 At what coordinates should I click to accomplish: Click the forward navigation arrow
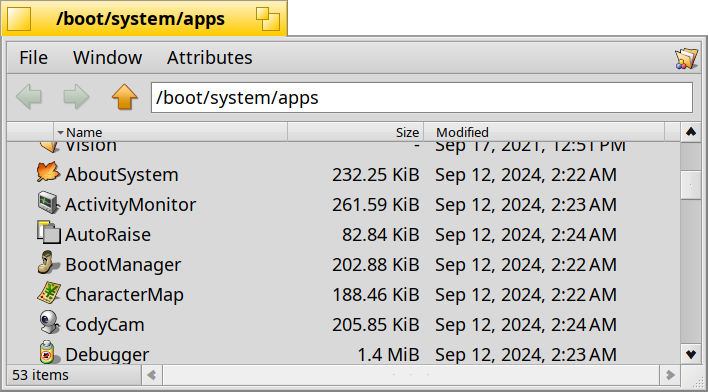[x=76, y=97]
